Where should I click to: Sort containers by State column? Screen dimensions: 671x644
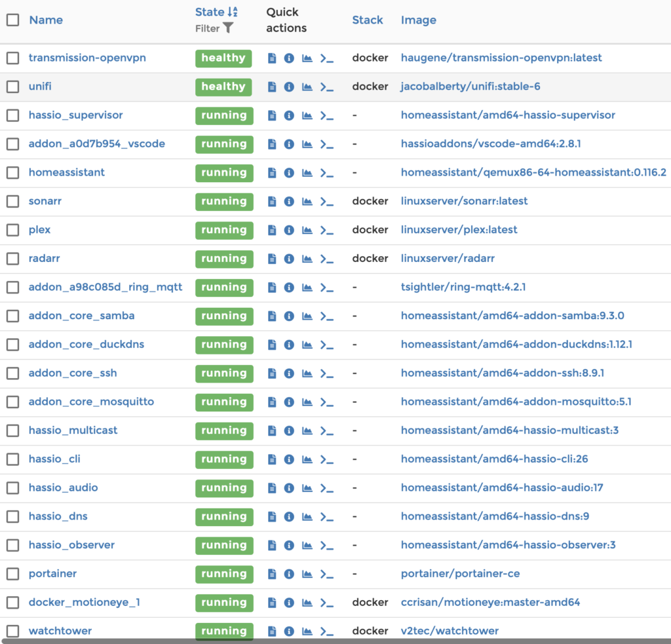(x=216, y=12)
